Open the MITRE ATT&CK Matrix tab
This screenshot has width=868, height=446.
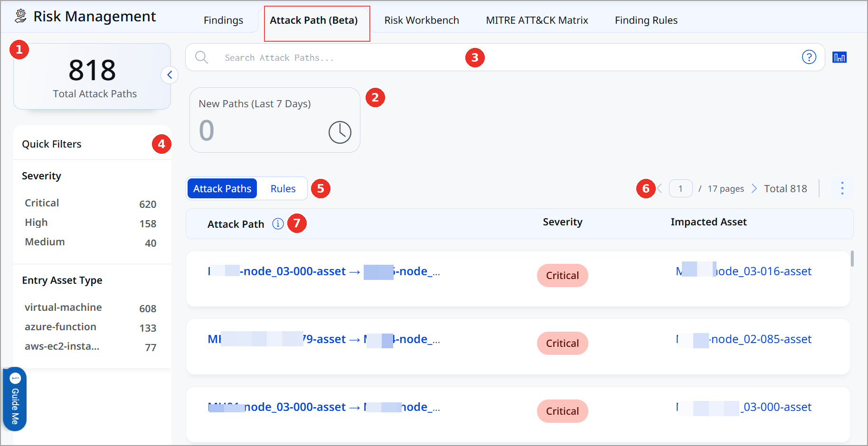click(x=537, y=20)
